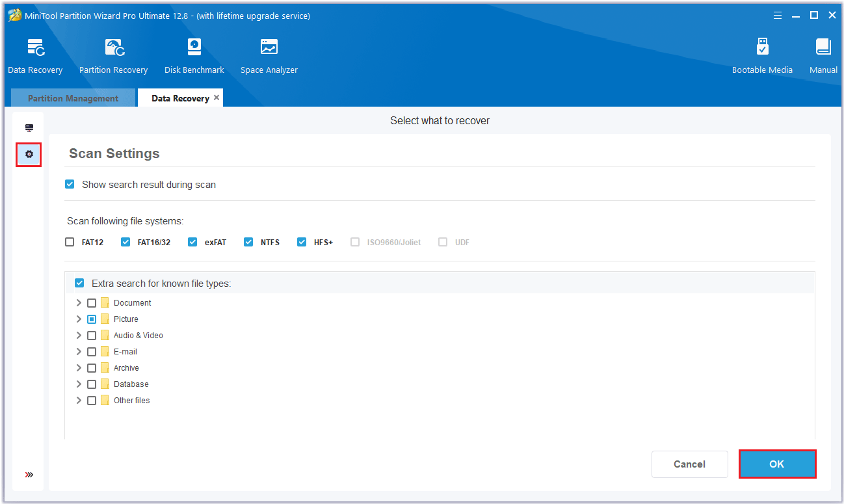Click the Archive folder icon

click(105, 368)
